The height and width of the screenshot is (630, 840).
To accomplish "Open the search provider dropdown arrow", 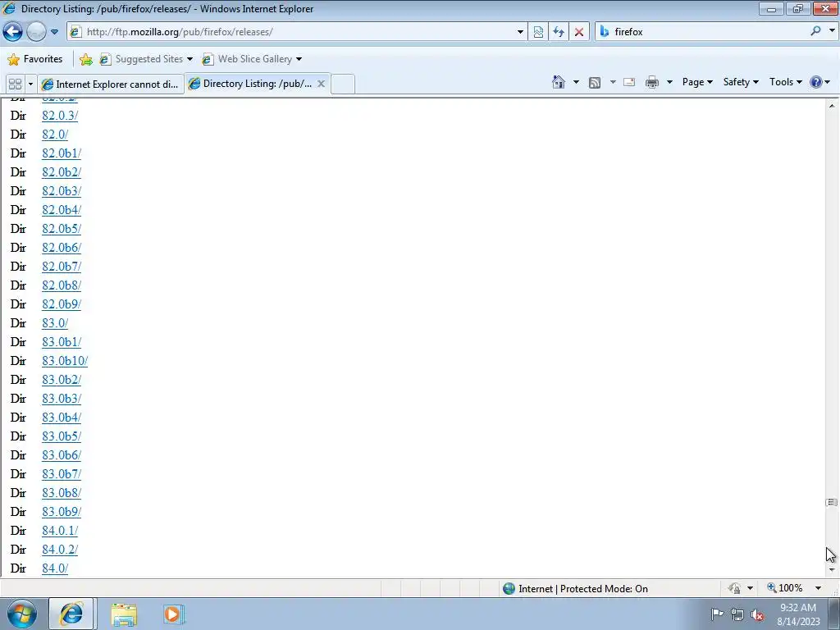I will [832, 31].
